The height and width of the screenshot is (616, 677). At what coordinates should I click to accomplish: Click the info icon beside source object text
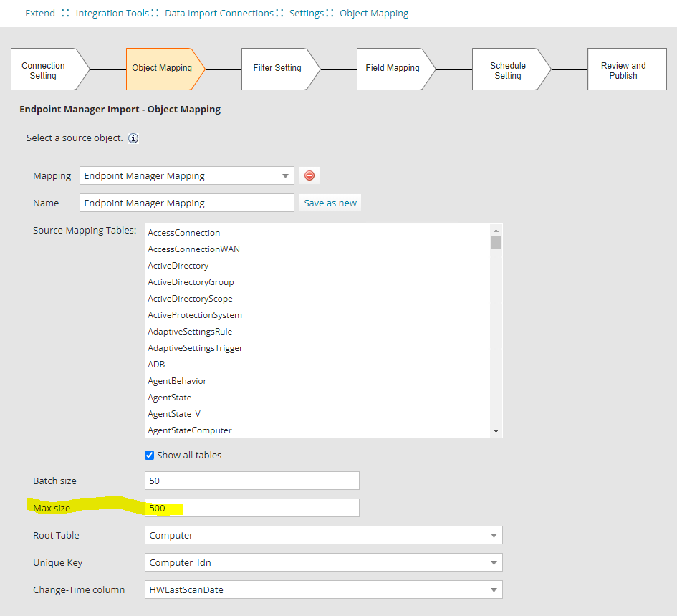133,138
